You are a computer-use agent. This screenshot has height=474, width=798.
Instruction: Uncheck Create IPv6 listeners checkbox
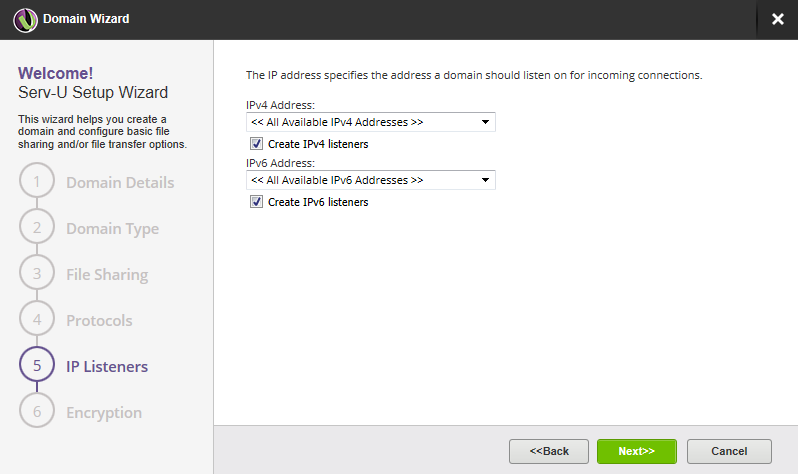[x=257, y=202]
